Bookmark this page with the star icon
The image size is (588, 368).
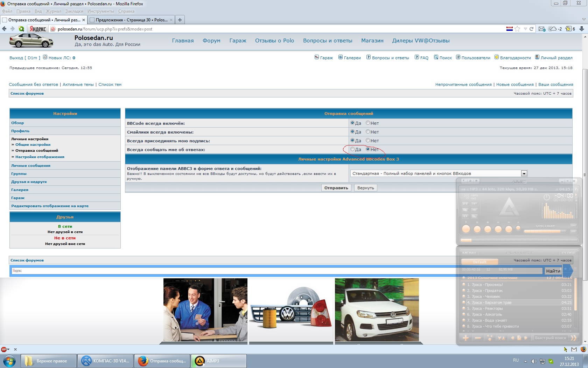(518, 29)
